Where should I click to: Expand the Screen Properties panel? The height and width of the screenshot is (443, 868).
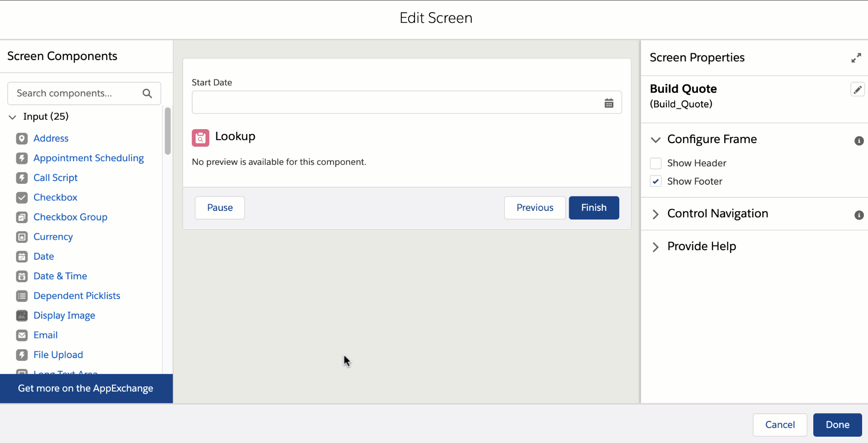coord(856,58)
